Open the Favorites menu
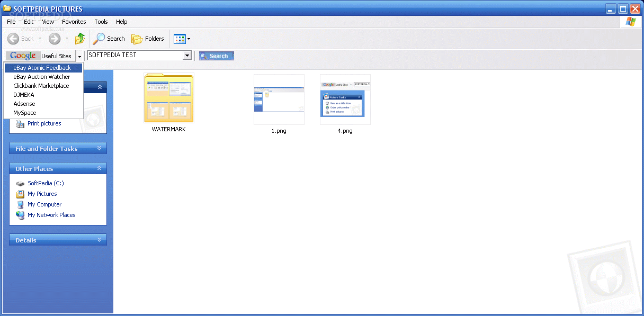Screen dimensions: 644x316 click(x=74, y=22)
